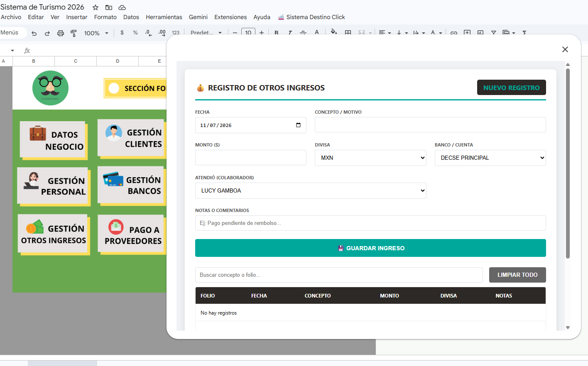The height and width of the screenshot is (366, 588).
Task: Click the fx formula icon
Action: point(27,51)
